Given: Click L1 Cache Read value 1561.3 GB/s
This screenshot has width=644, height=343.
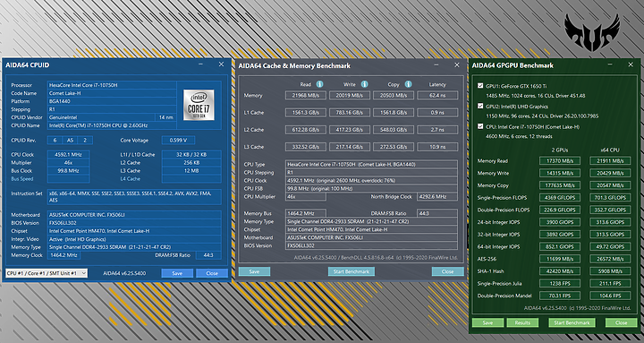Looking at the screenshot, I should click(306, 113).
